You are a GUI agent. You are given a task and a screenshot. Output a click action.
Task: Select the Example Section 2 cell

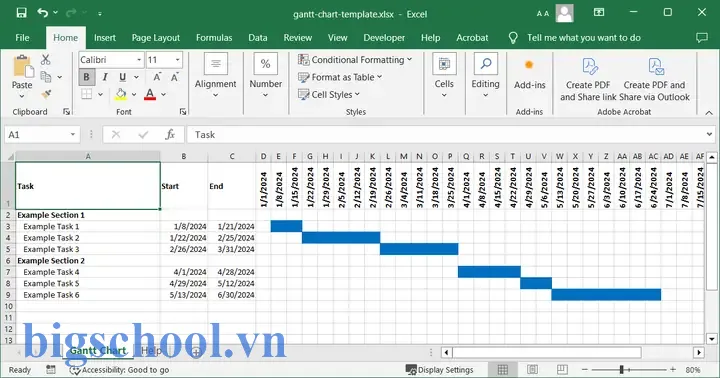(88, 260)
